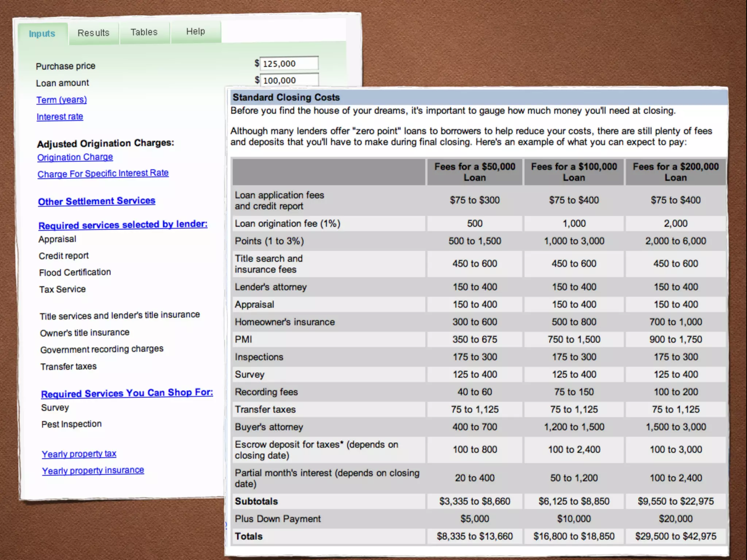
Task: Select the Subtotals row label
Action: tap(256, 501)
